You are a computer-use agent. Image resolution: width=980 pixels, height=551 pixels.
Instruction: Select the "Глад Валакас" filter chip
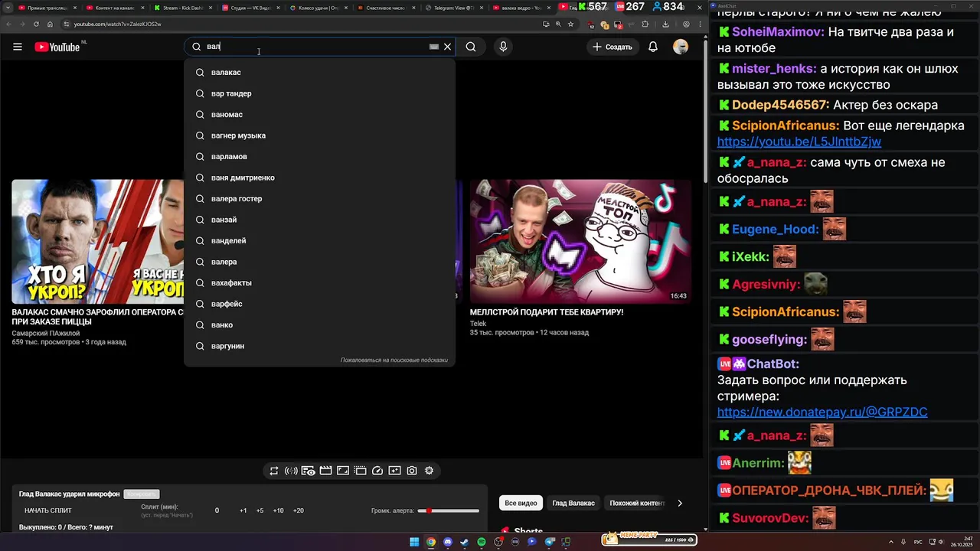573,503
